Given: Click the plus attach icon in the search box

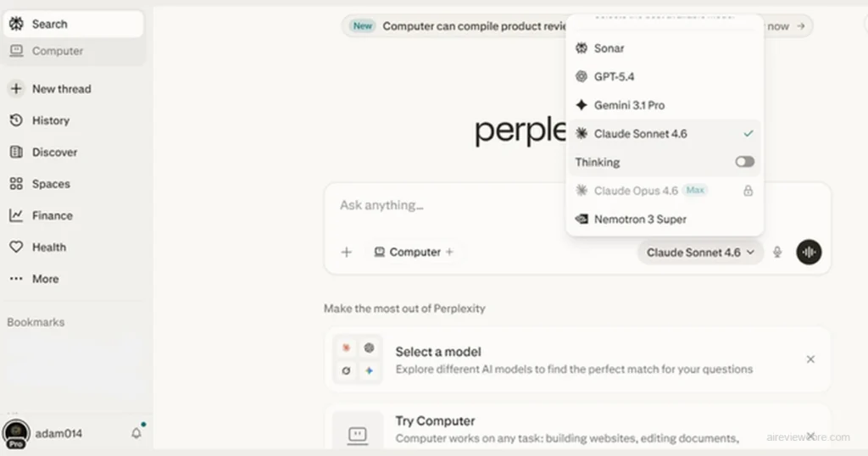Looking at the screenshot, I should click(x=346, y=253).
